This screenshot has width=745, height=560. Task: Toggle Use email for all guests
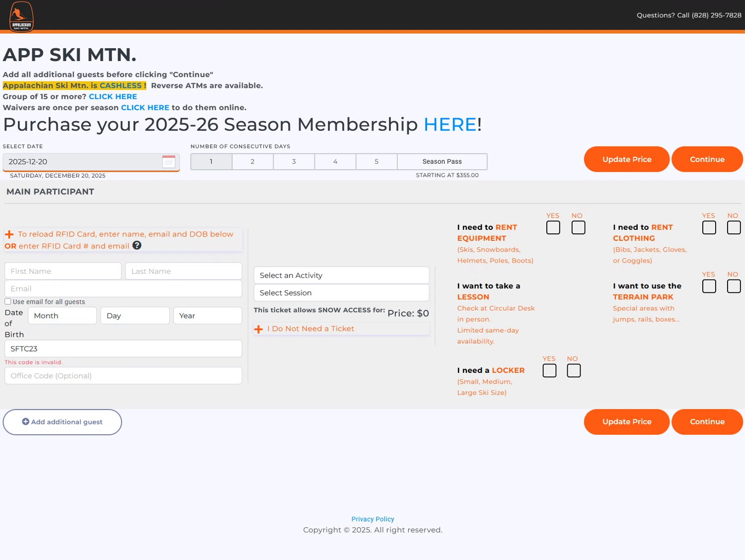click(8, 301)
